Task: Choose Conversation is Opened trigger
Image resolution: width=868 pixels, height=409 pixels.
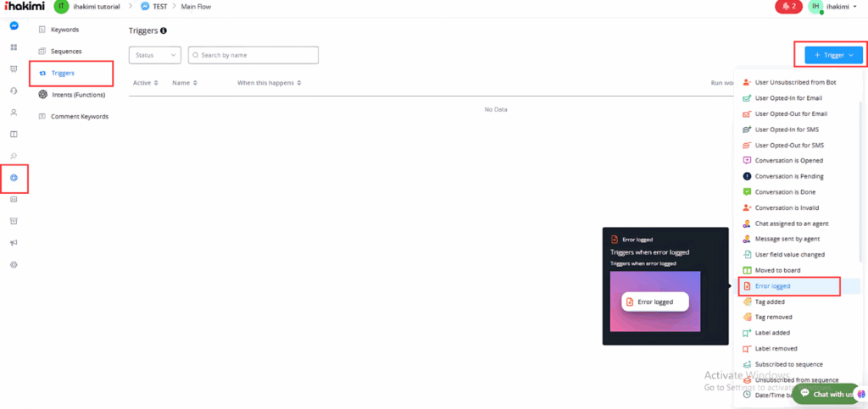Action: click(x=788, y=161)
